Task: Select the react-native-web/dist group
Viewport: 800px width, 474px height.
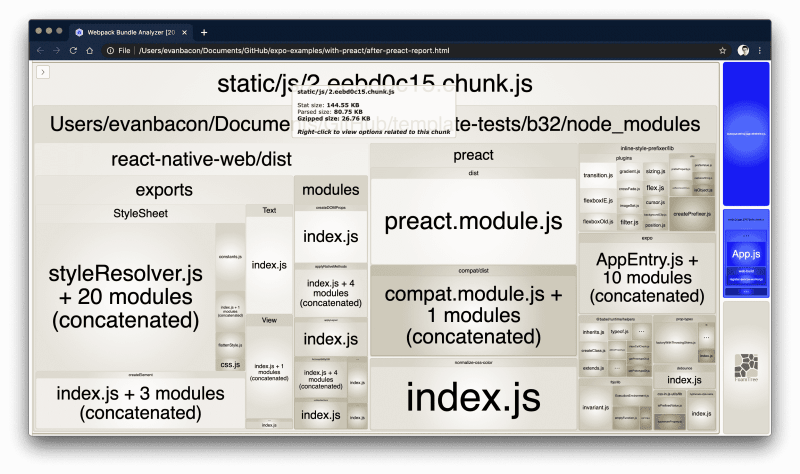Action: tap(201, 159)
